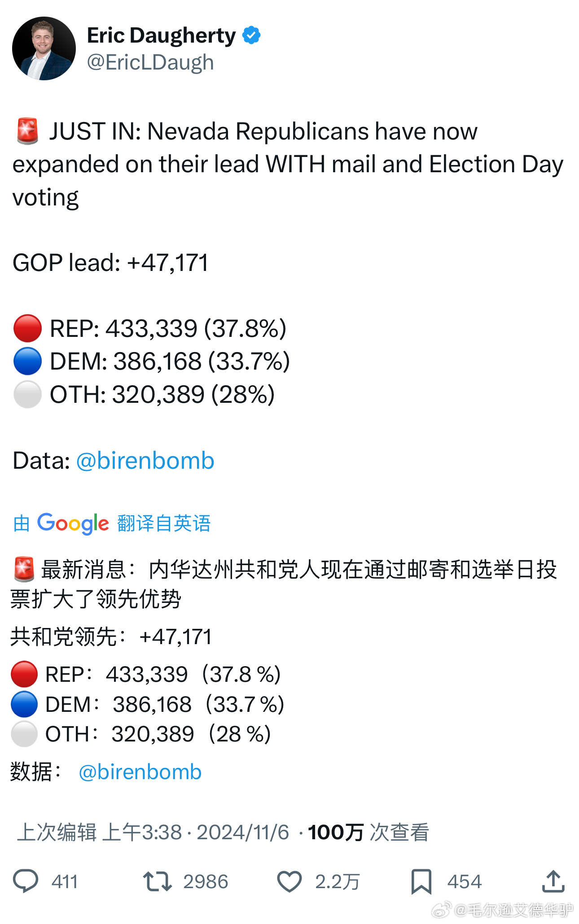Open the @EricLDaugh handle

tap(150, 62)
